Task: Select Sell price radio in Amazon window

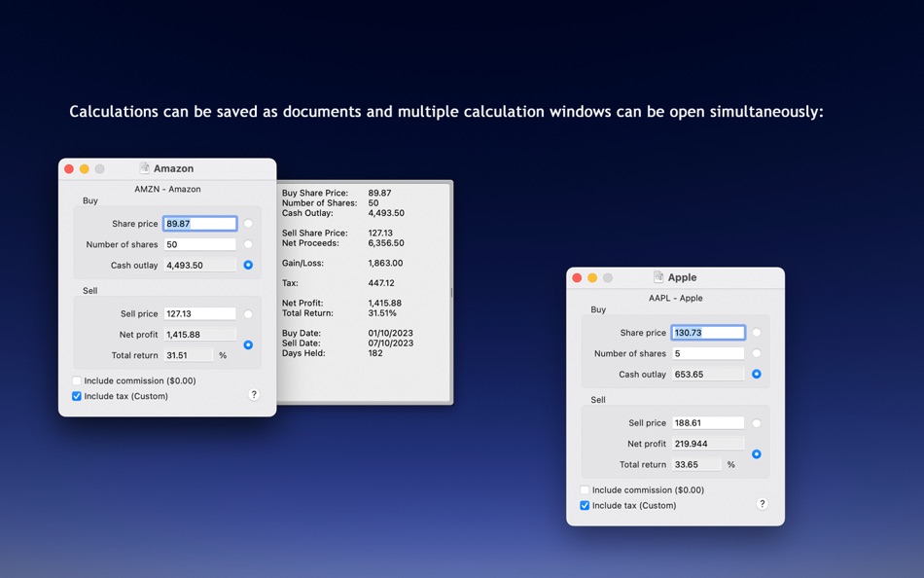Action: point(248,313)
